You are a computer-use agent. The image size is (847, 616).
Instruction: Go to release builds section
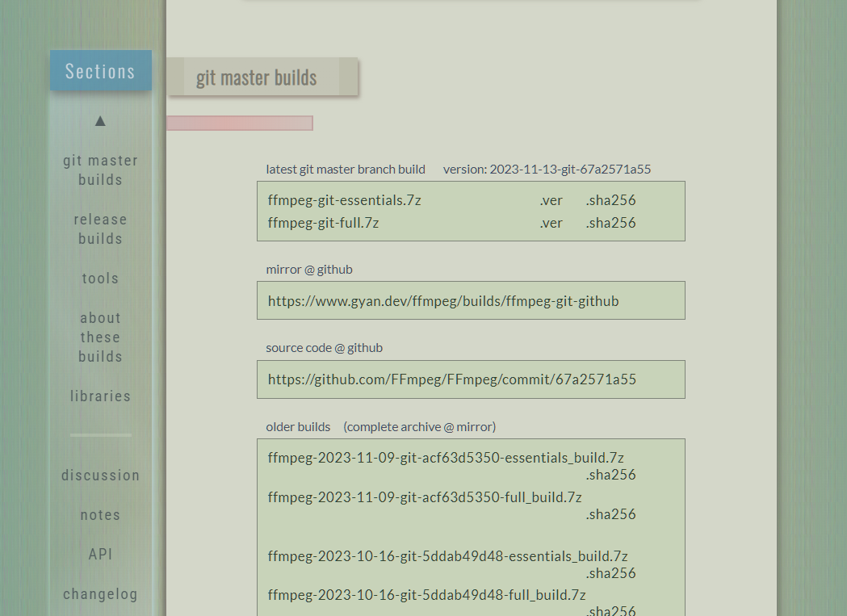coord(100,229)
